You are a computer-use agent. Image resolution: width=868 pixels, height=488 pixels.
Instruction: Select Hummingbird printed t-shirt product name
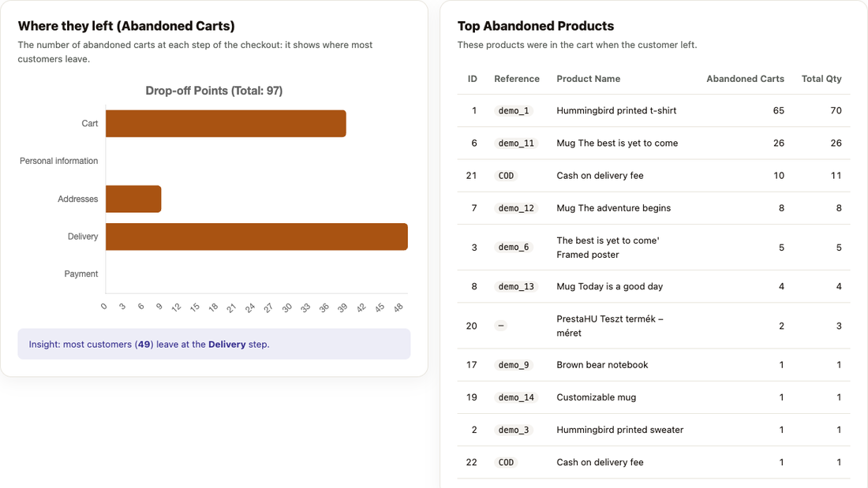click(x=616, y=110)
